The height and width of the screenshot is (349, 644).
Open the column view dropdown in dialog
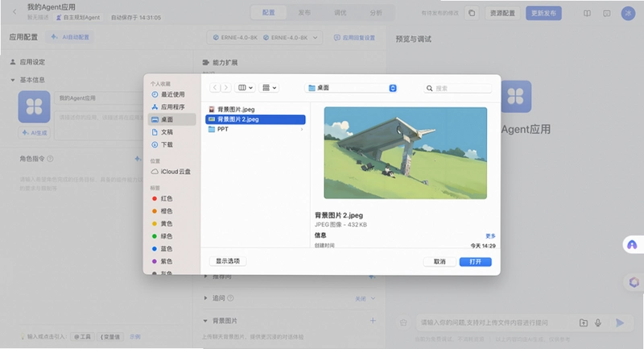click(246, 88)
